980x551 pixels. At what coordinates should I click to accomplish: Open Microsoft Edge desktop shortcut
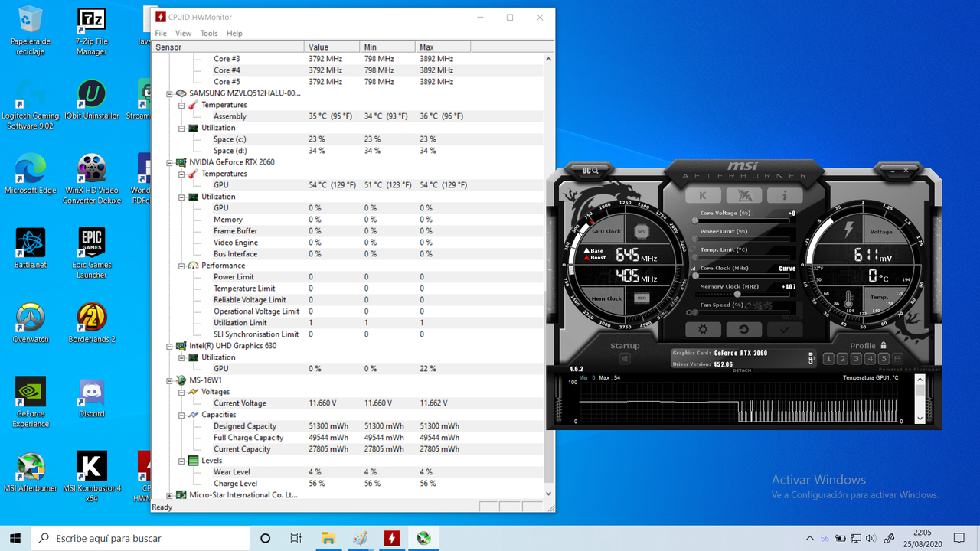click(x=31, y=174)
